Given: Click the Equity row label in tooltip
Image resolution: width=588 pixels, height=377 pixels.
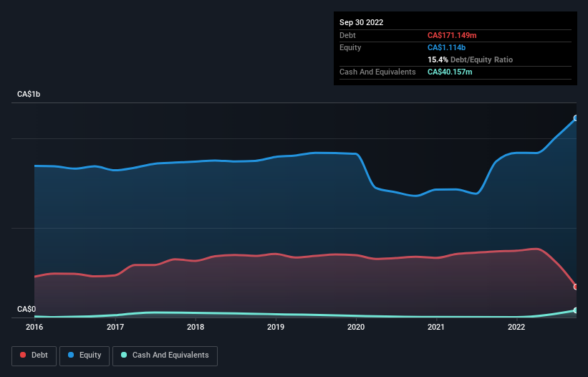Looking at the screenshot, I should coord(350,47).
